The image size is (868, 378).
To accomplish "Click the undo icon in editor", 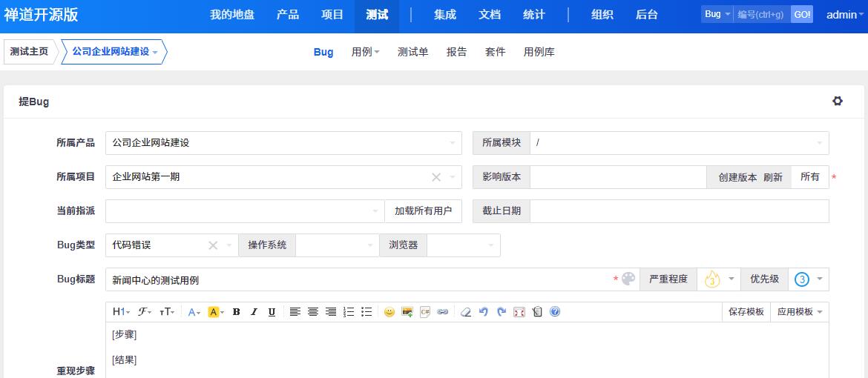I will tap(484, 312).
